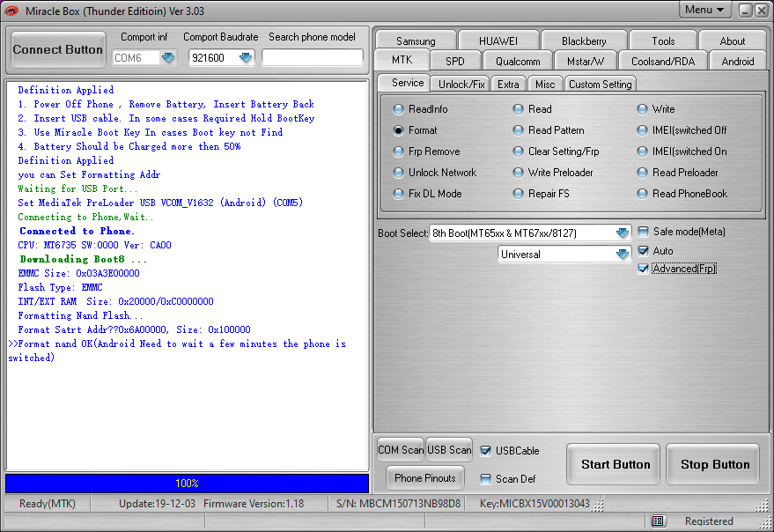The width and height of the screenshot is (774, 532).
Task: Enable the Safe mode(Meta) checkbox
Action: pyautogui.click(x=643, y=232)
